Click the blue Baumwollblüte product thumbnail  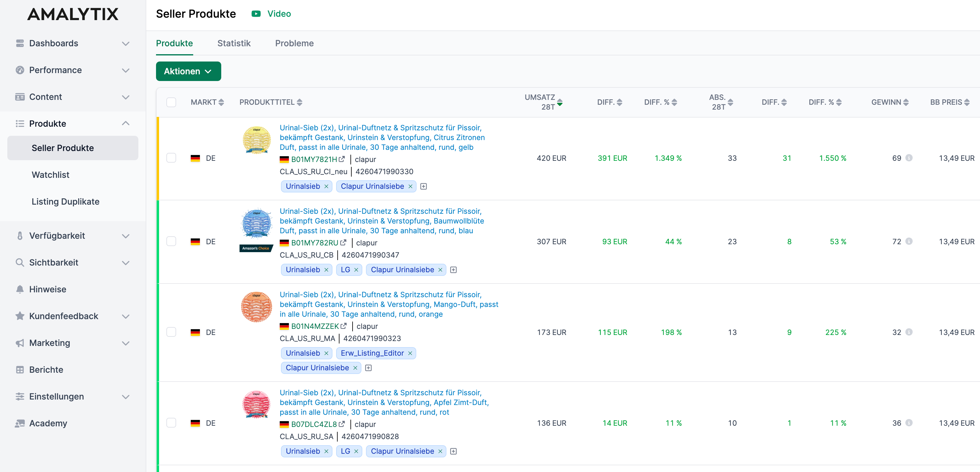click(256, 224)
